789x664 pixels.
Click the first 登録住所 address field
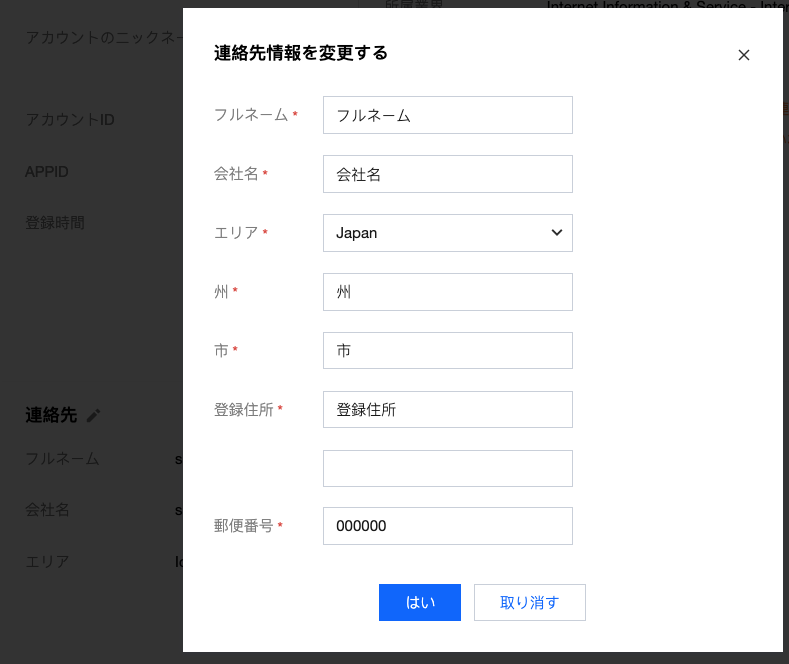point(447,409)
